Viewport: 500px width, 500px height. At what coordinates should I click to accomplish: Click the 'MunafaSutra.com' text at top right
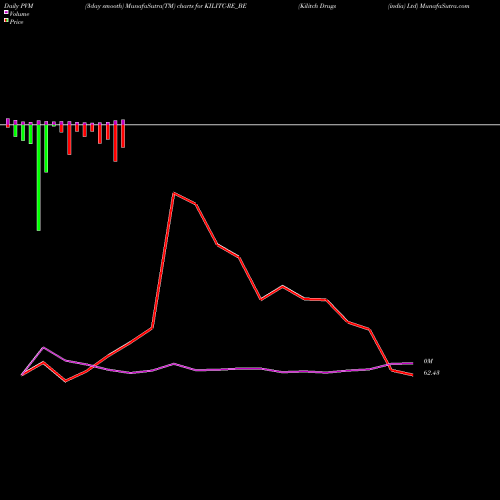[x=445, y=6]
